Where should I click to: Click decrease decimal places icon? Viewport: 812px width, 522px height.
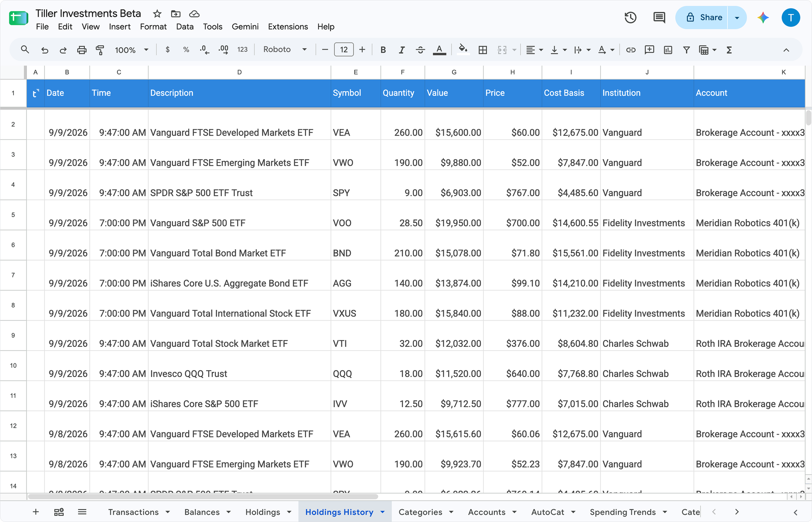[205, 49]
